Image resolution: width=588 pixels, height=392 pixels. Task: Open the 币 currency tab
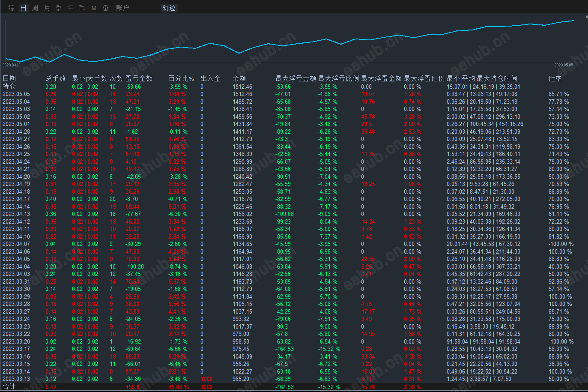pyautogui.click(x=82, y=8)
